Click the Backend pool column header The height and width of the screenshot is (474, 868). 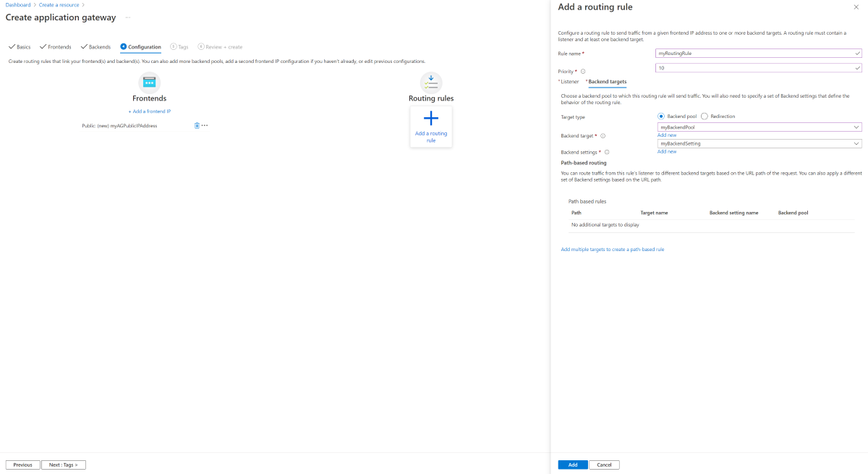tap(793, 213)
